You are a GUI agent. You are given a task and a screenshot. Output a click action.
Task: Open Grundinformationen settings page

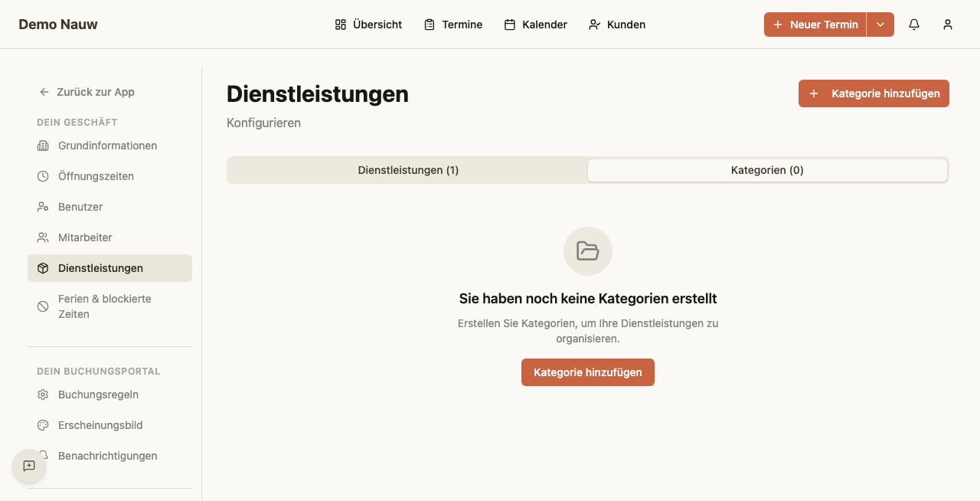(109, 146)
